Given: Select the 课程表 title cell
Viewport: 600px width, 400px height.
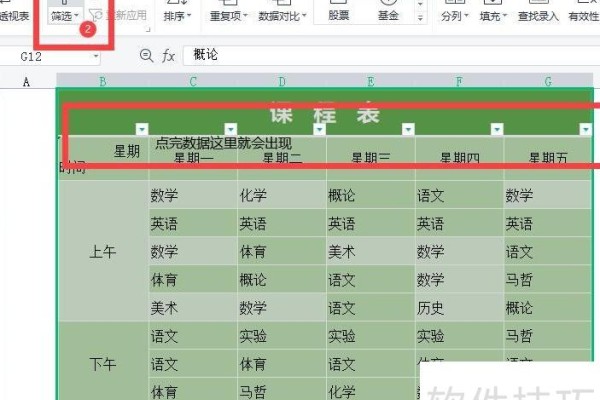Looking at the screenshot, I should point(325,112).
